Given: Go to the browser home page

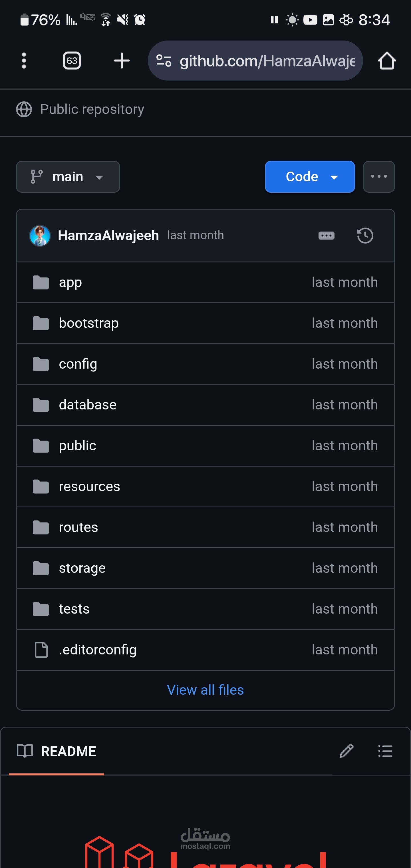Looking at the screenshot, I should tap(386, 61).
